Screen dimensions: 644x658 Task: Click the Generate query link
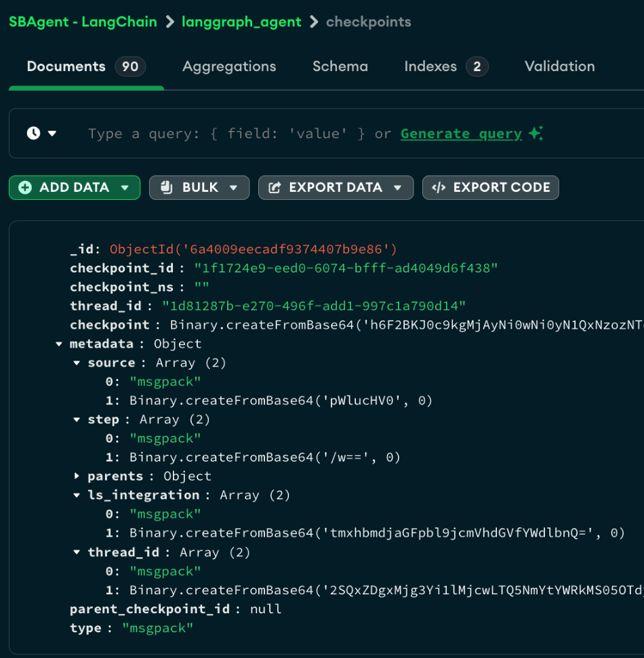[461, 133]
